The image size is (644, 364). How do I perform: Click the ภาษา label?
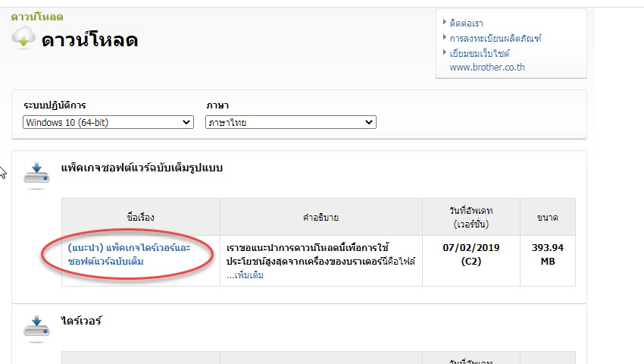click(x=217, y=105)
